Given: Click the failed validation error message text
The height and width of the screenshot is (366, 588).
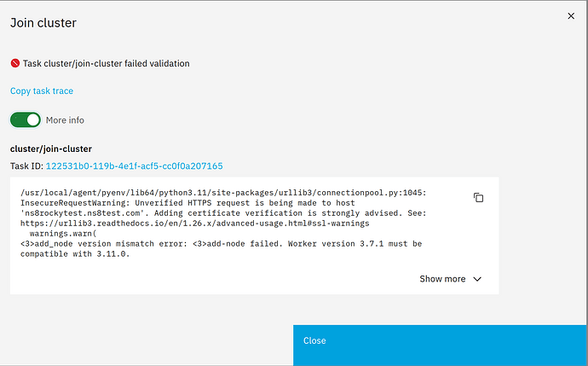Looking at the screenshot, I should [106, 63].
